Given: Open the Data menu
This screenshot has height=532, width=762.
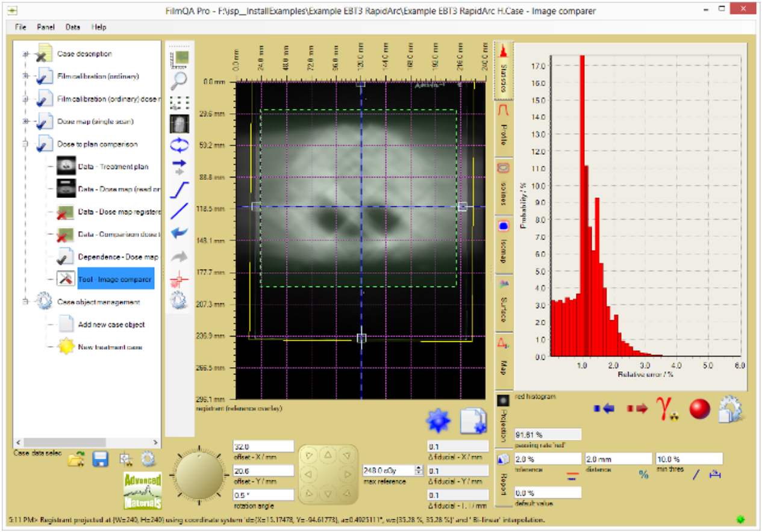Looking at the screenshot, I should (x=73, y=27).
